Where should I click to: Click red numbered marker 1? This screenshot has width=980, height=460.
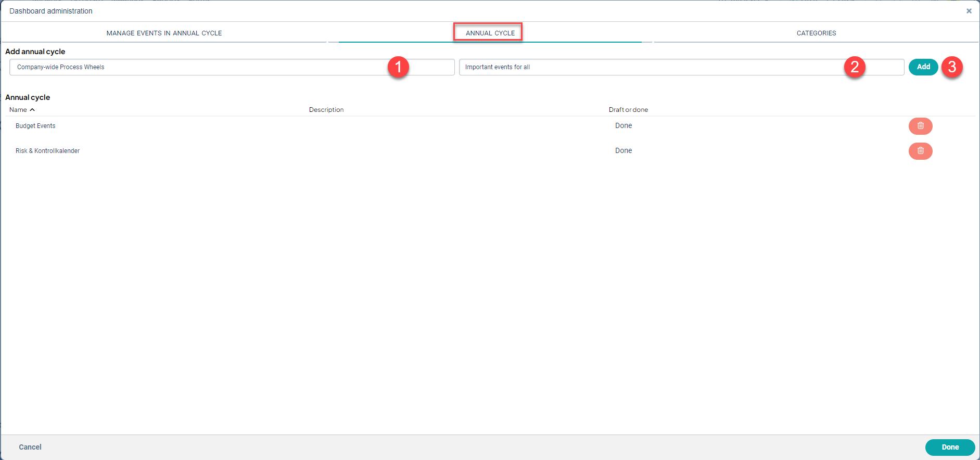[398, 67]
